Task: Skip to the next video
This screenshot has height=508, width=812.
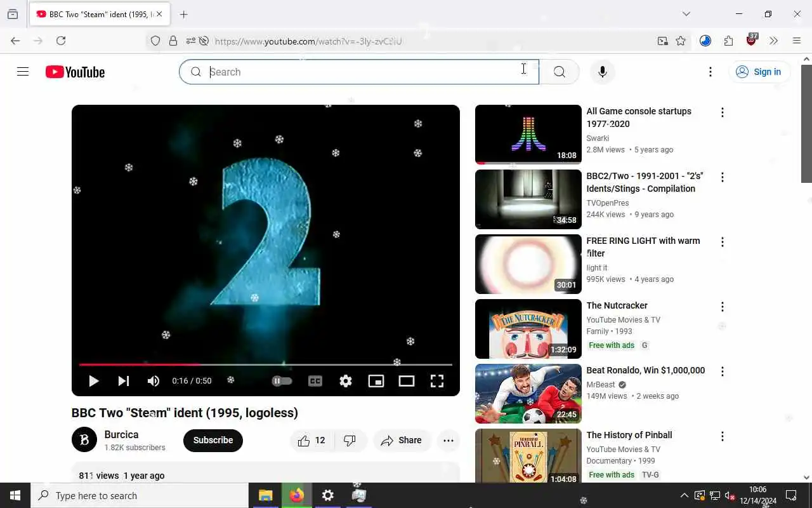Action: coord(124,381)
